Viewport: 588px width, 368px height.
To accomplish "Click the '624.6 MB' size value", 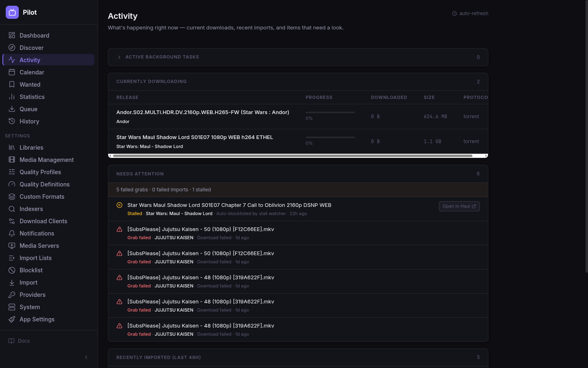I will pos(435,117).
